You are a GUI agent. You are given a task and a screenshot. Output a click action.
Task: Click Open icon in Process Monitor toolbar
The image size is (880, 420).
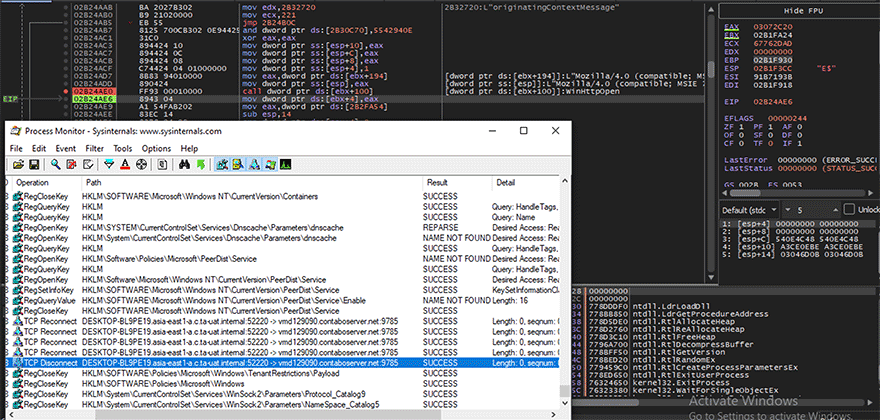pos(19,165)
